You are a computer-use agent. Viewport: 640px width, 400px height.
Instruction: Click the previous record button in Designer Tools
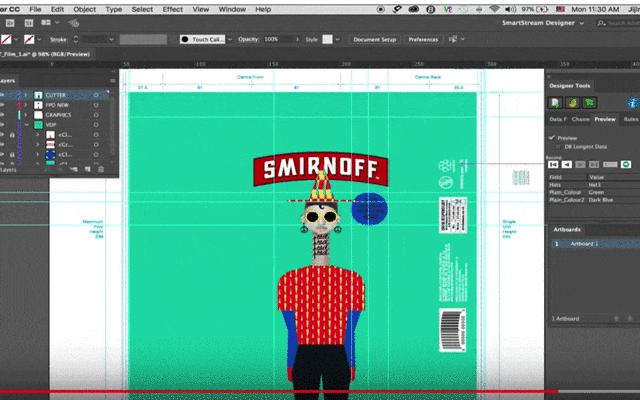(x=565, y=162)
